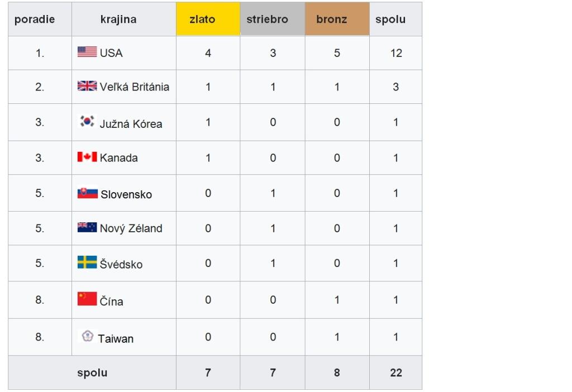Click the Canada flag icon
The height and width of the screenshot is (392, 572).
point(87,157)
